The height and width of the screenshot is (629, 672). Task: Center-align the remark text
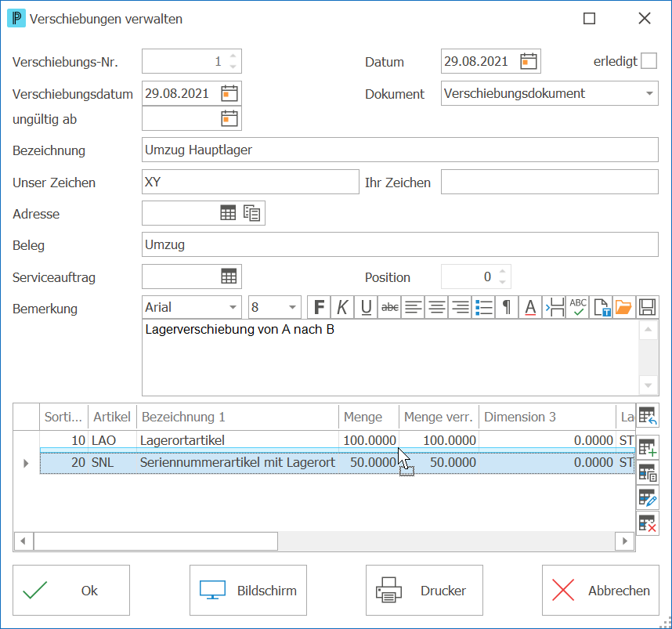pos(437,307)
